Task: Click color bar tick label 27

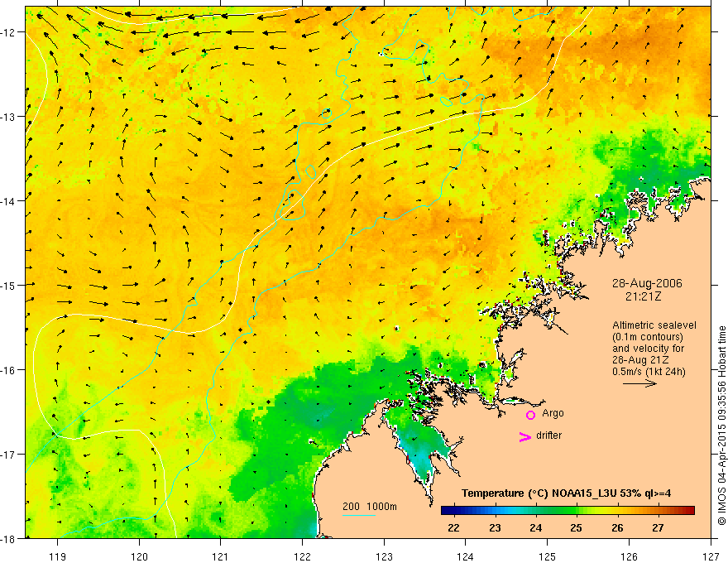Action: 658,527
